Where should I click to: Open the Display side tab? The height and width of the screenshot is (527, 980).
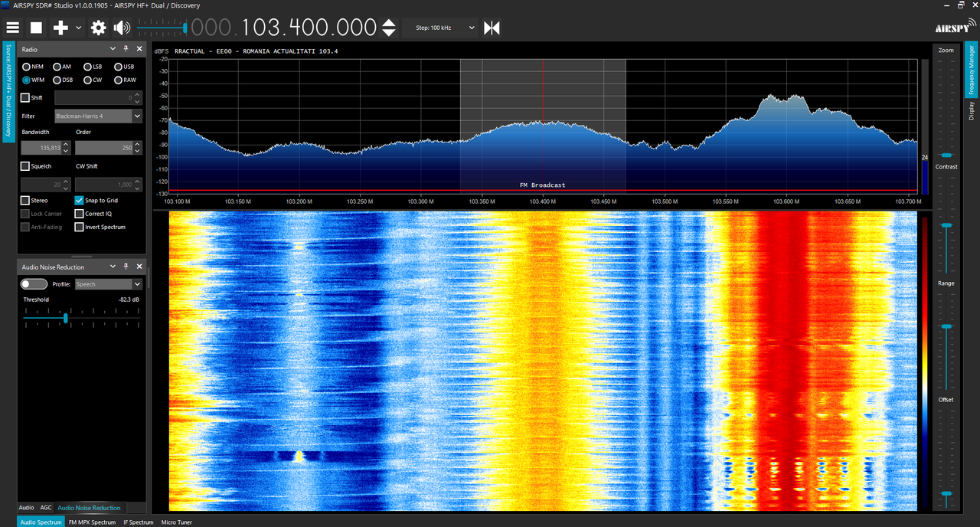tap(971, 112)
